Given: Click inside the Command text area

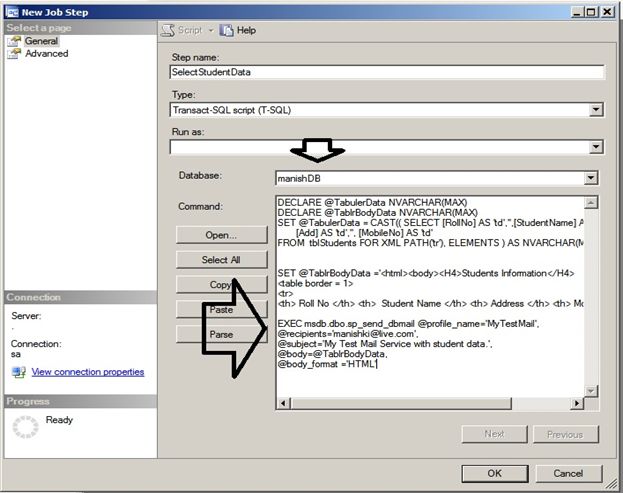Looking at the screenshot, I should tap(430, 296).
